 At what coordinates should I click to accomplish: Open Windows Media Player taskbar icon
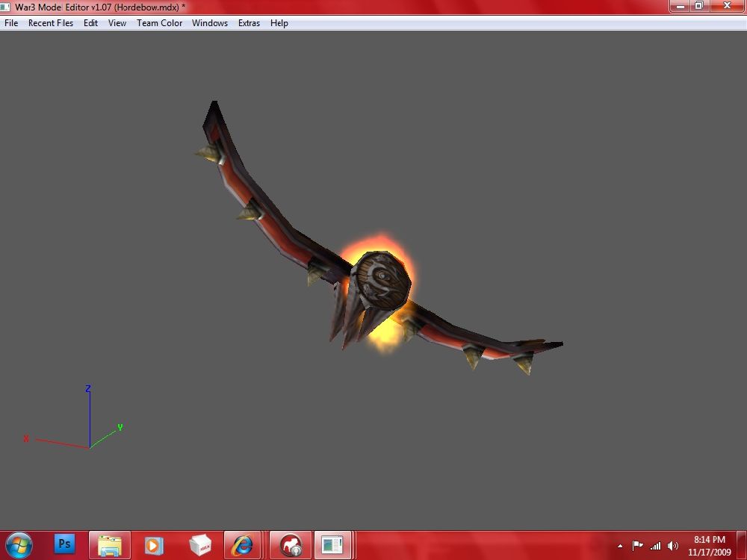154,545
